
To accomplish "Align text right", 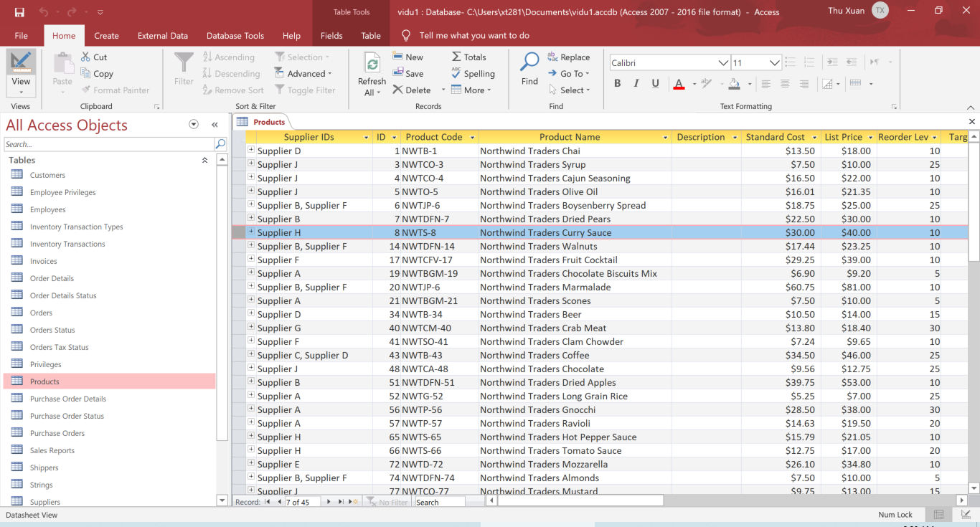I will (804, 84).
